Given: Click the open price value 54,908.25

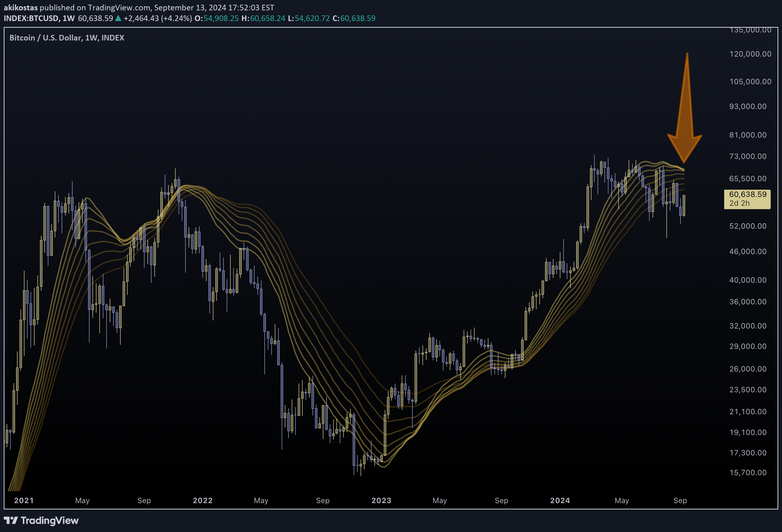Looking at the screenshot, I should 221,19.
